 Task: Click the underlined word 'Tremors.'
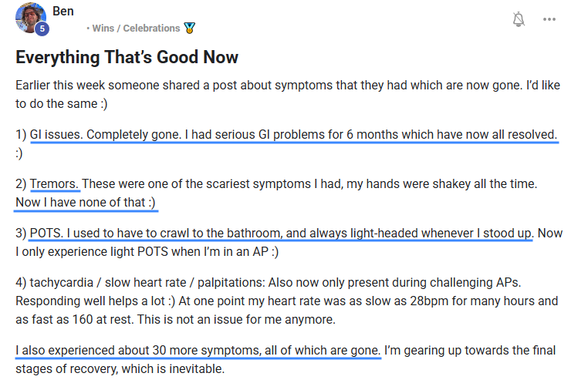(x=55, y=183)
